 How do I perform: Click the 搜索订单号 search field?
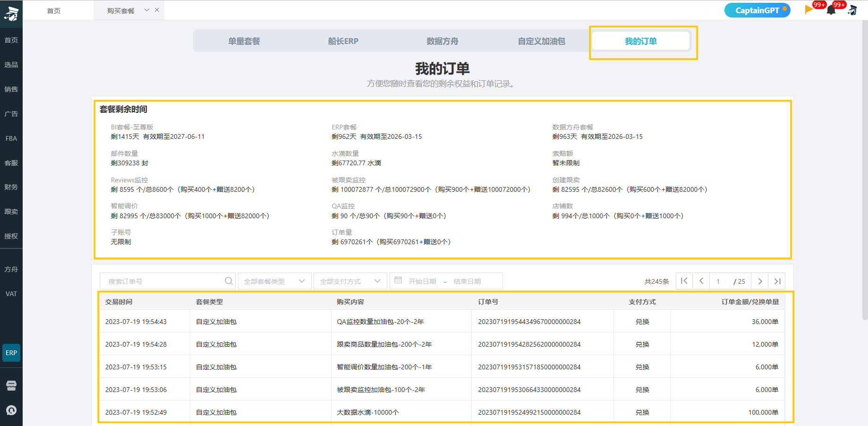[168, 281]
